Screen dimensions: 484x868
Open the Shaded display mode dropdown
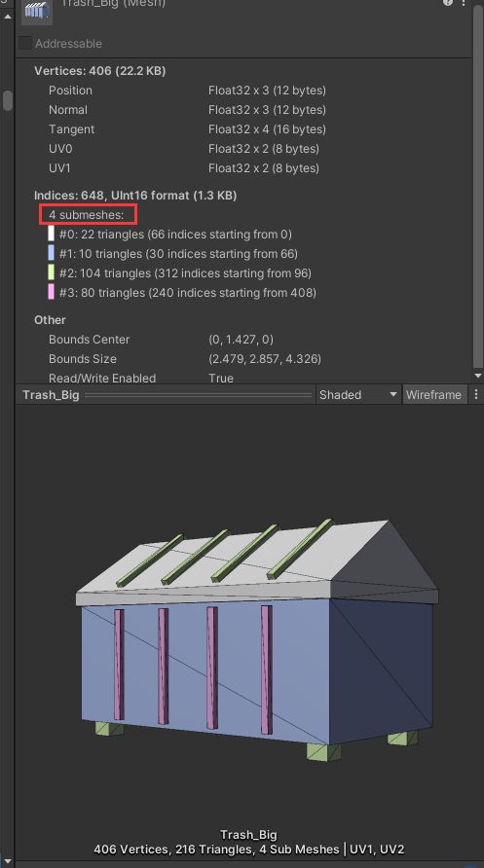pyautogui.click(x=358, y=395)
